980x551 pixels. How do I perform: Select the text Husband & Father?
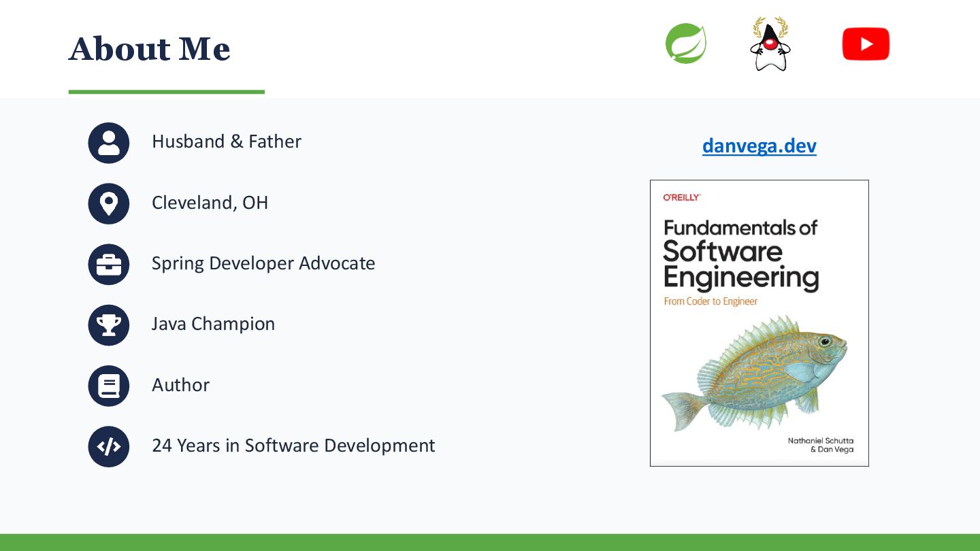pos(227,141)
